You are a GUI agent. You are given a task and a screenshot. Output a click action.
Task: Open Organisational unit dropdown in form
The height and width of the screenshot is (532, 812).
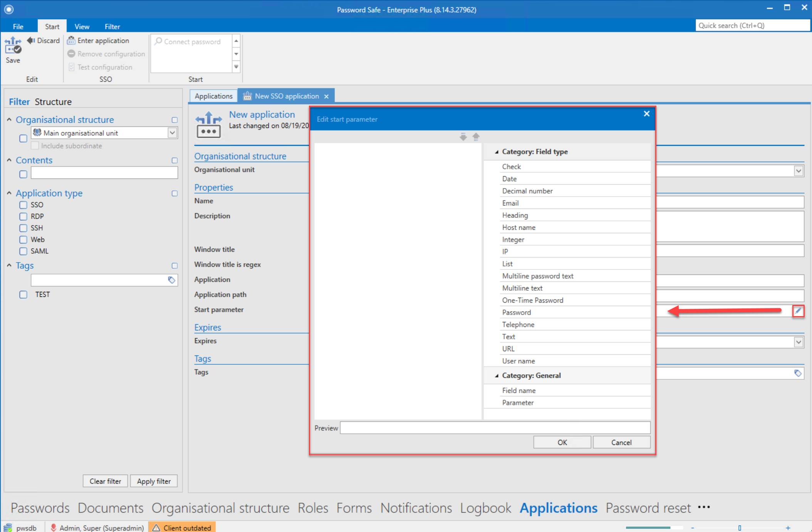point(799,171)
